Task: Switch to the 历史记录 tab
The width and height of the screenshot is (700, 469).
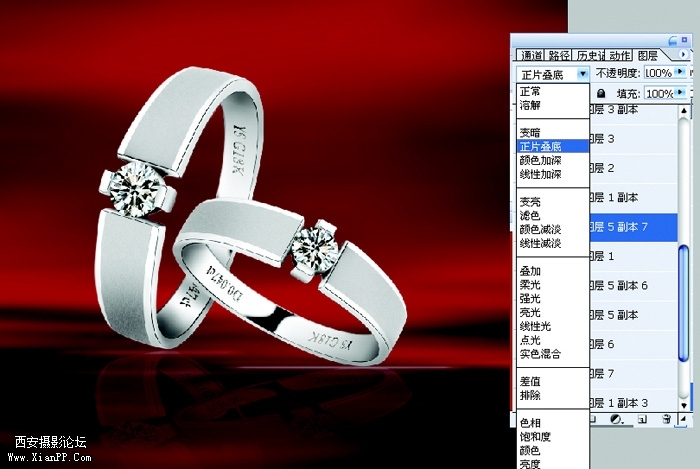Action: tap(590, 55)
